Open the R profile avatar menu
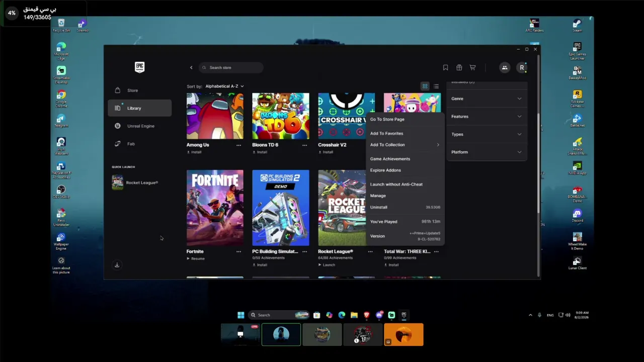 pyautogui.click(x=522, y=67)
